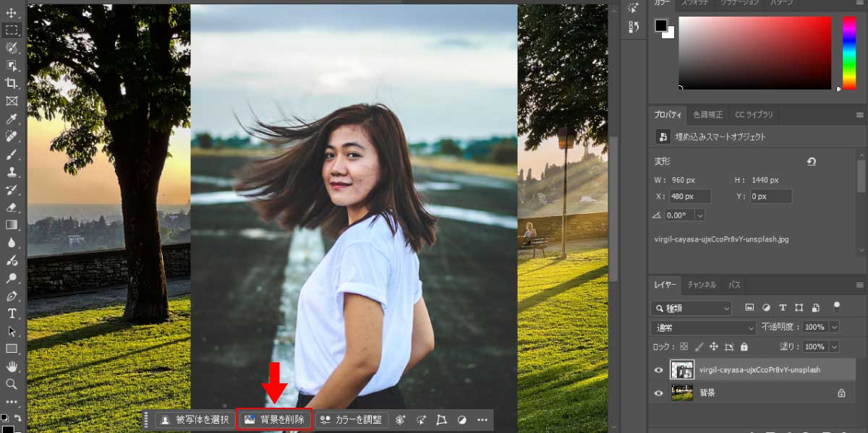Select the Rectangle shape tool
Image resolution: width=868 pixels, height=433 pixels.
12,348
